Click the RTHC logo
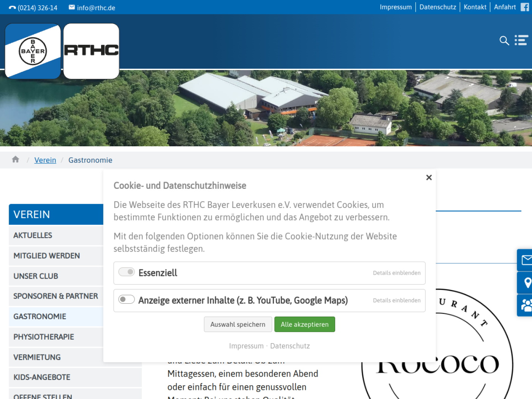 [91, 51]
